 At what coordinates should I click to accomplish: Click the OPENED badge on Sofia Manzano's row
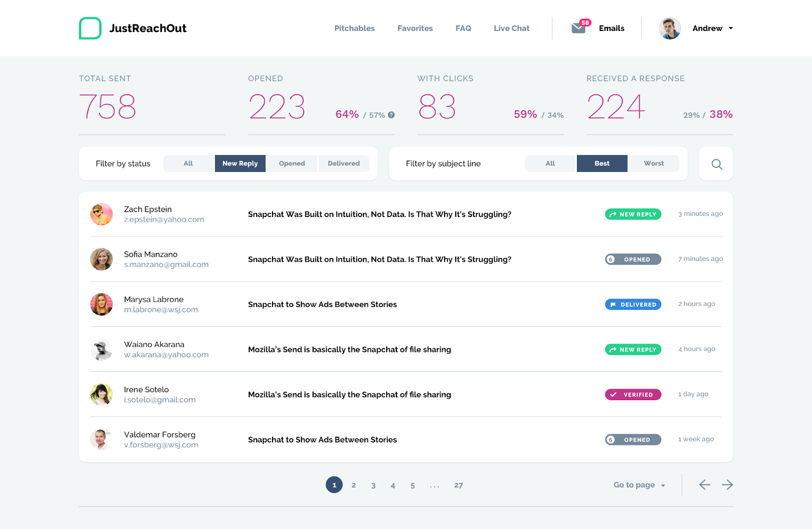[x=633, y=259]
